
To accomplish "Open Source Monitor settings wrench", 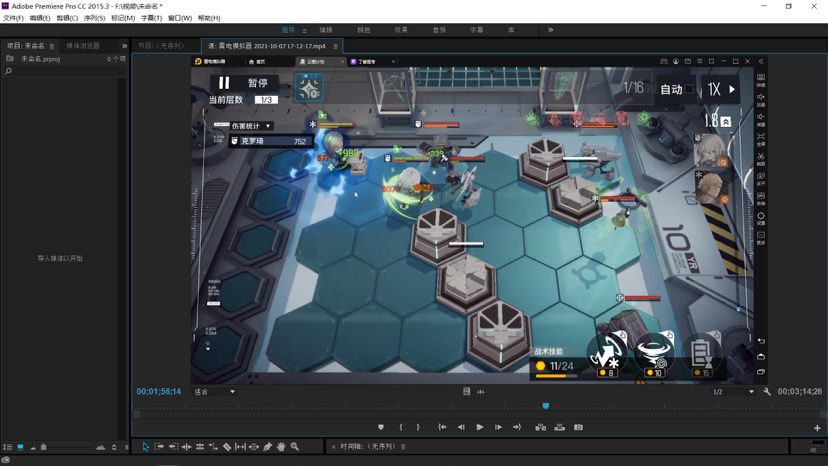I will (767, 392).
